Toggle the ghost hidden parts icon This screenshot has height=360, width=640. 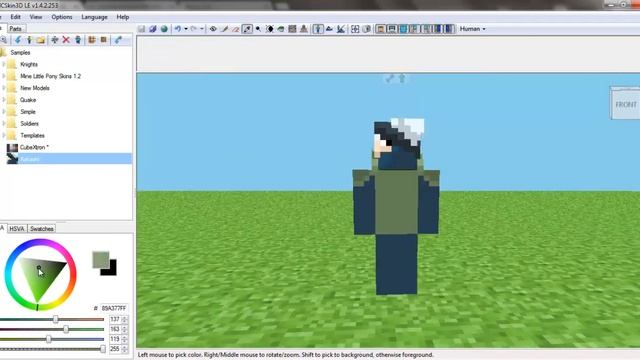point(367,29)
